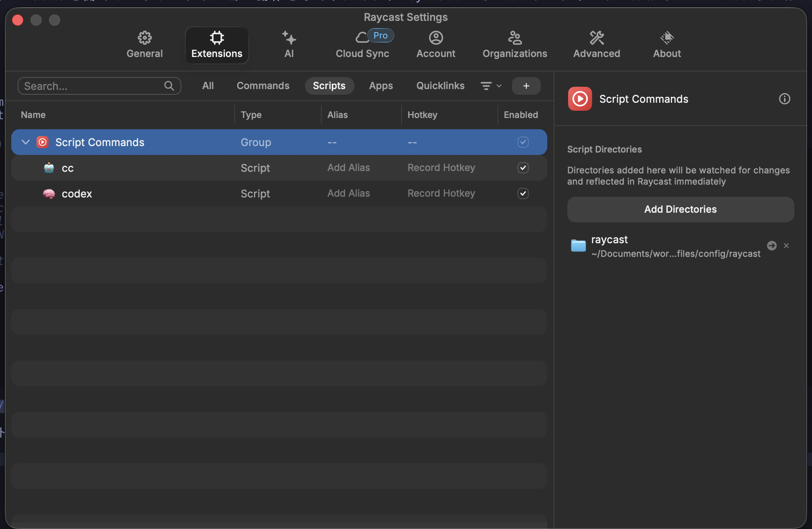The width and height of the screenshot is (812, 529).
Task: Open the About Raycast icon
Action: tap(667, 38)
